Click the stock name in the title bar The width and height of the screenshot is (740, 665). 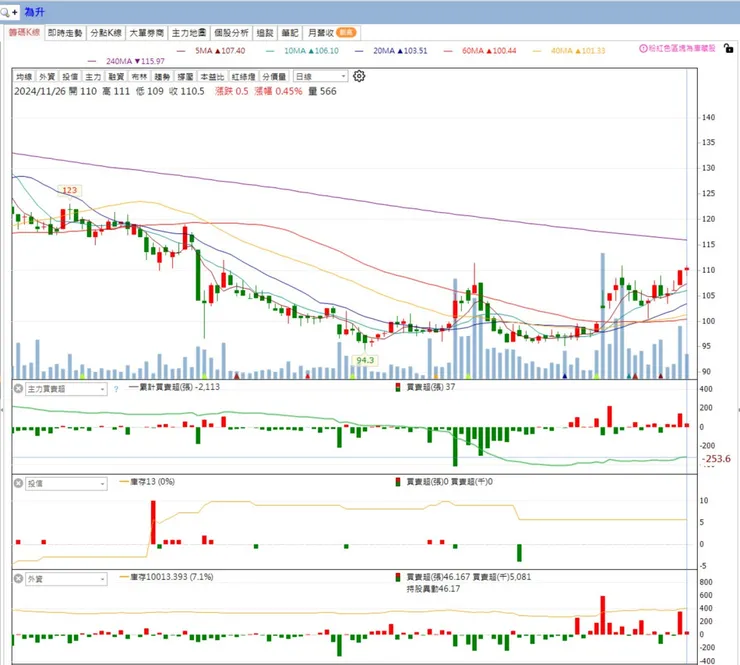click(x=34, y=12)
